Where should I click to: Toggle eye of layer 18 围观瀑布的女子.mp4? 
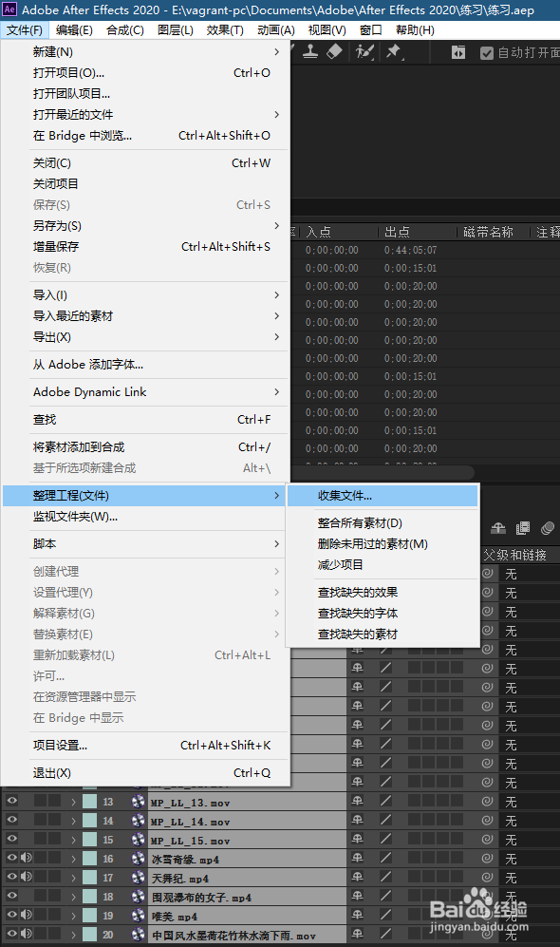[11, 896]
